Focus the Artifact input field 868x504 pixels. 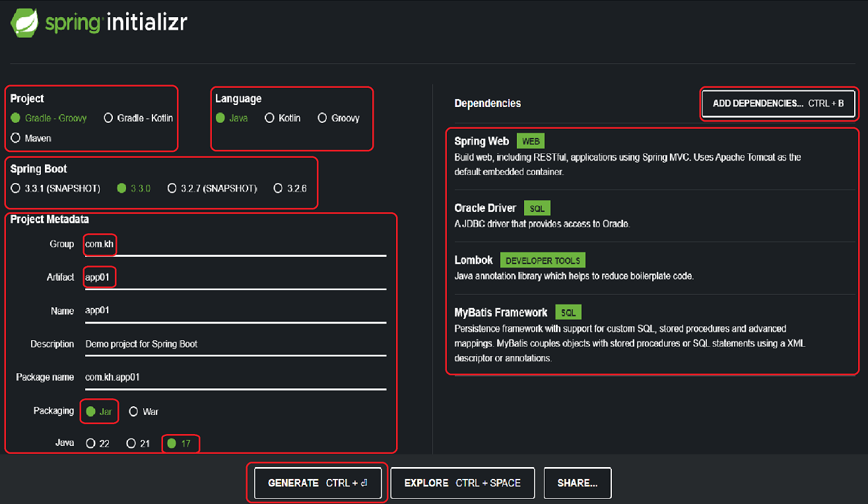(236, 277)
